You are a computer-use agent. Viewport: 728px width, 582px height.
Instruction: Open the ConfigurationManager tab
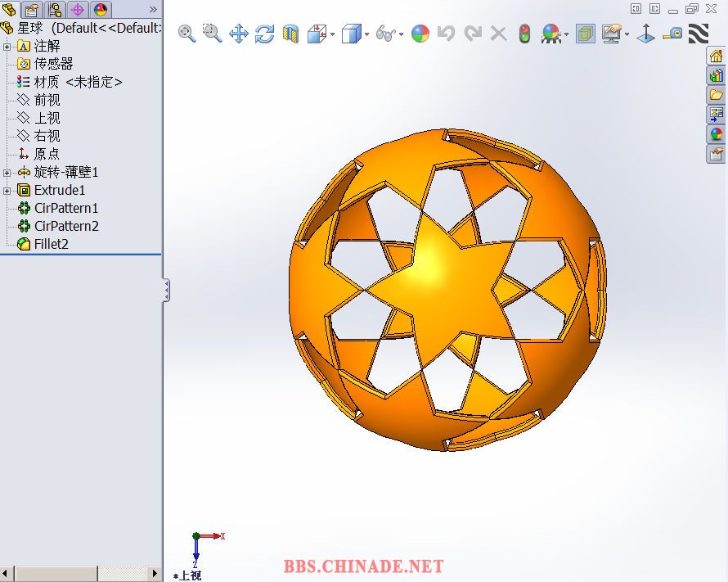pos(55,10)
